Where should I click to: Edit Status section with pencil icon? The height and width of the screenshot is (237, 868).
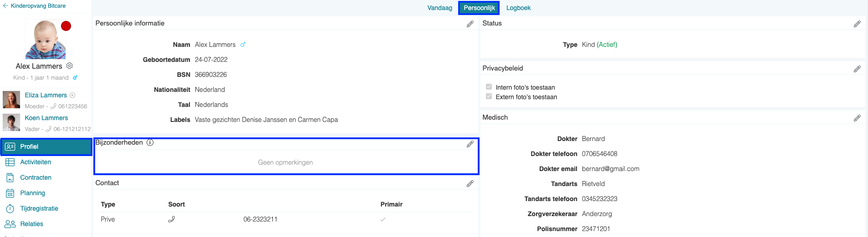857,24
